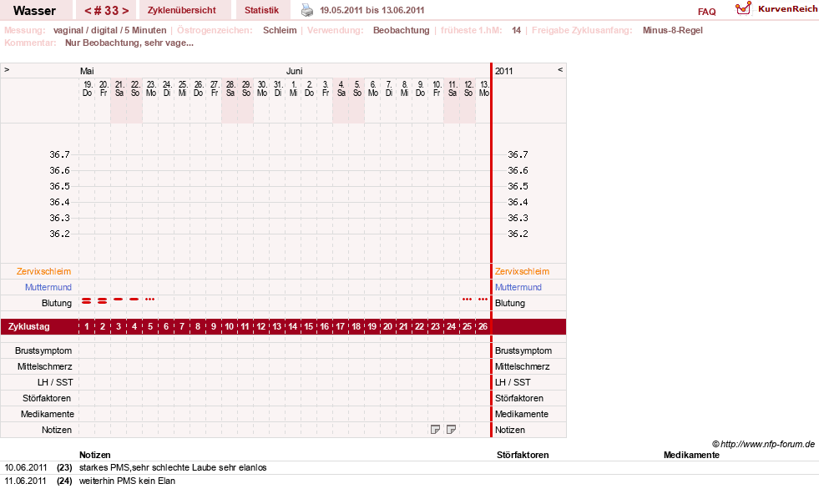Click the Schleim Östrogenzeichen value
The image size is (819, 504).
(x=280, y=30)
